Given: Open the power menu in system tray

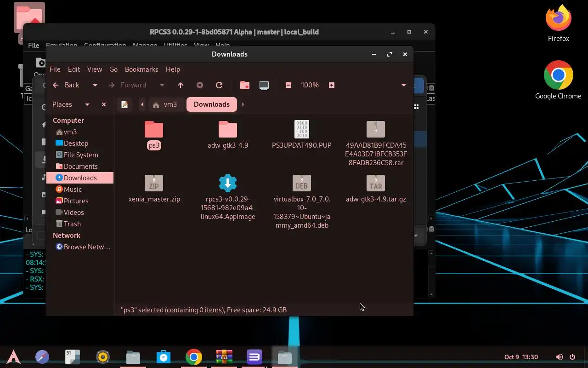Looking at the screenshot, I should [572, 357].
